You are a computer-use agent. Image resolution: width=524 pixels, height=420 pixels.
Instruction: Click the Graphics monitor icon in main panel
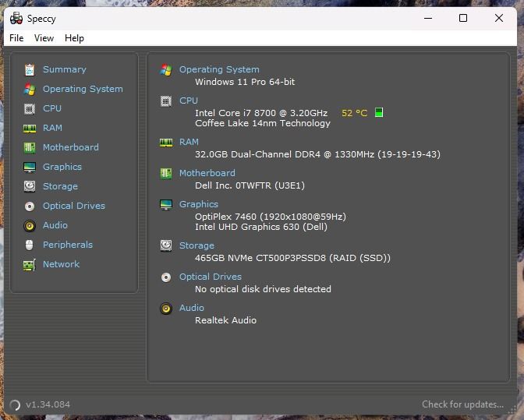pos(166,205)
